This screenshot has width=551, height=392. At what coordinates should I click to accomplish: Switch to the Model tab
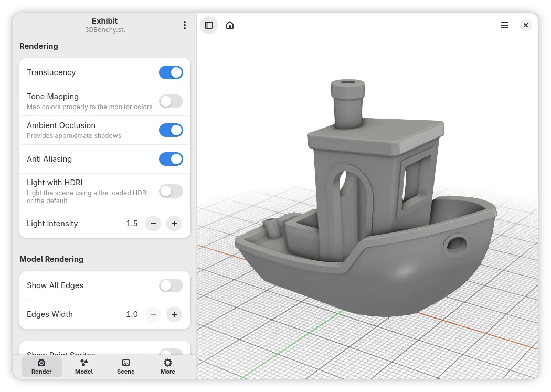click(x=83, y=367)
